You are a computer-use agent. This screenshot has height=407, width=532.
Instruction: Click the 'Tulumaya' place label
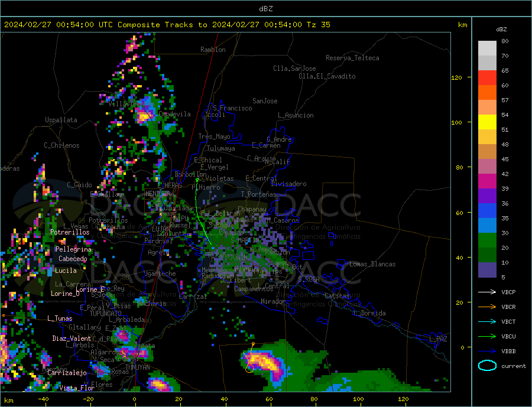pyautogui.click(x=221, y=148)
